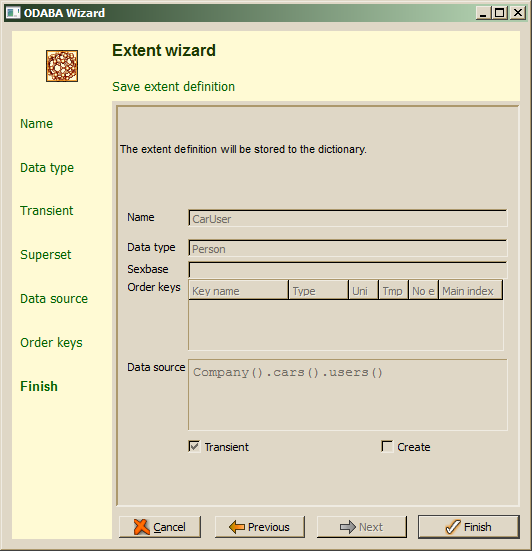
Task: Click the ODABA wizard logo icon
Action: tap(62, 66)
